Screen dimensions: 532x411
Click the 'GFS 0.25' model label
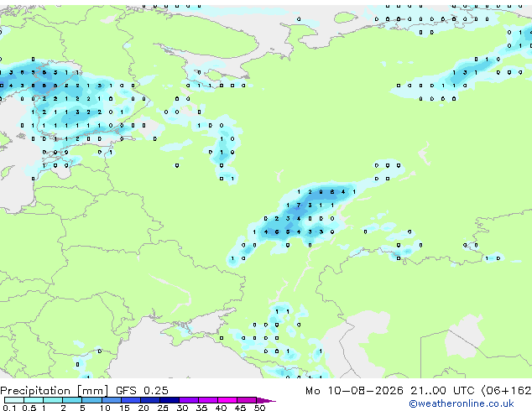click(x=142, y=391)
